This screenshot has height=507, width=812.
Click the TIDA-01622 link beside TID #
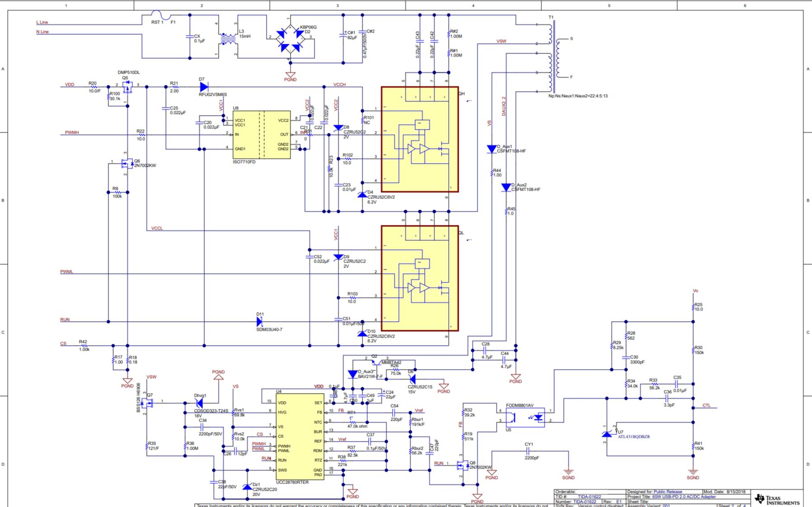pyautogui.click(x=589, y=497)
